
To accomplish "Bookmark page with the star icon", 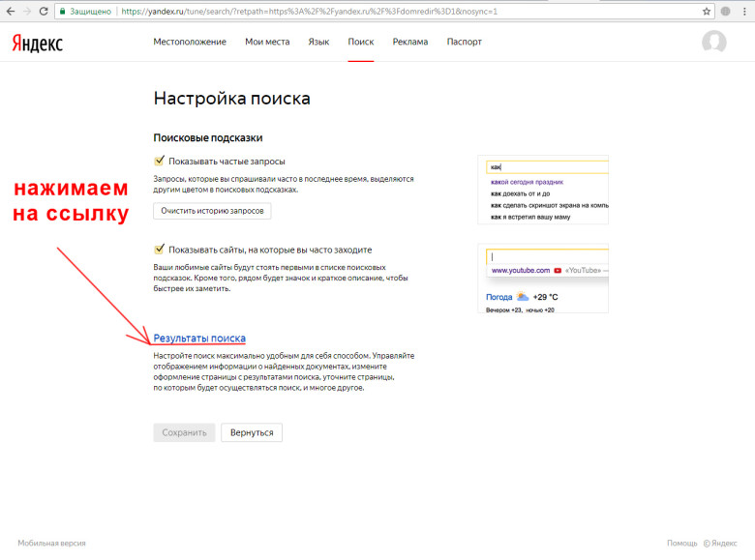I will tap(708, 11).
